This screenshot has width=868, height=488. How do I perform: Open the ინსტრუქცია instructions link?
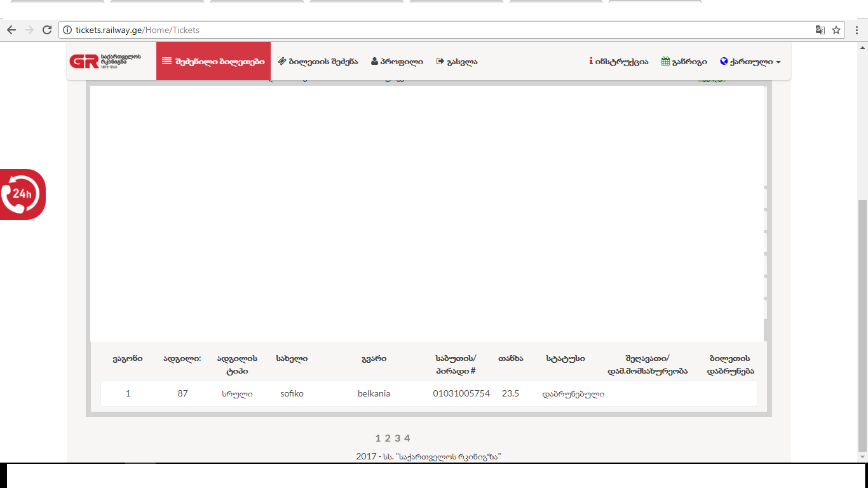pos(619,62)
